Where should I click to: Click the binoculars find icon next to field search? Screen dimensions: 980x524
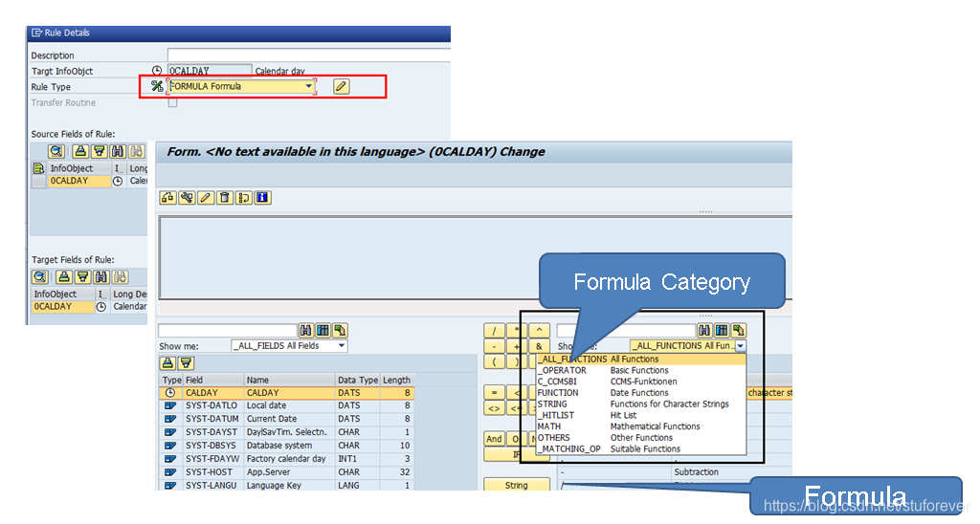point(305,331)
